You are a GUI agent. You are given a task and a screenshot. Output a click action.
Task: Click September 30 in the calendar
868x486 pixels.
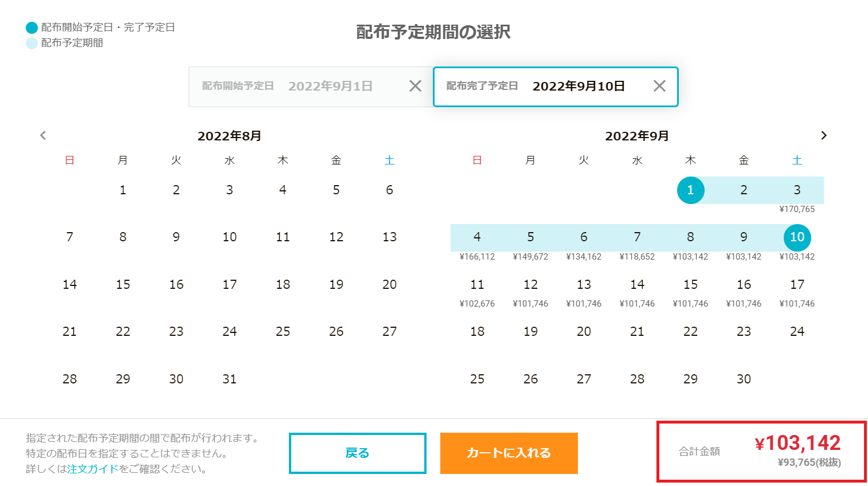tap(744, 379)
